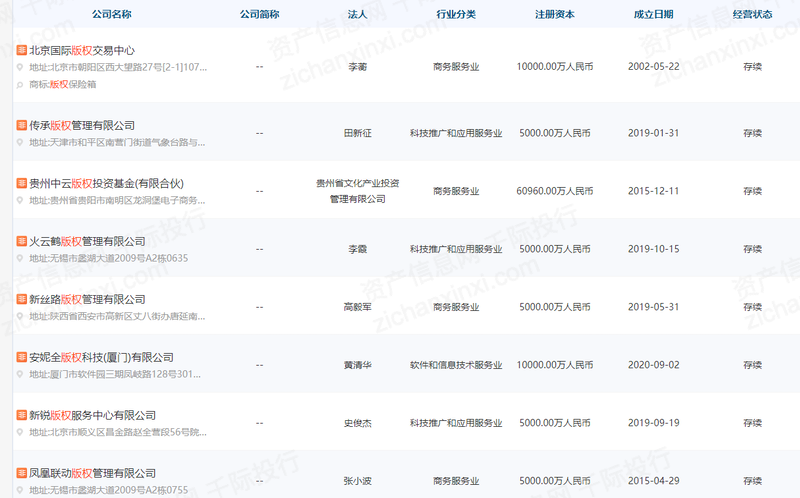Open the 北京国际版权交易中心 company link
Image resolution: width=800 pixels, height=498 pixels.
click(82, 51)
